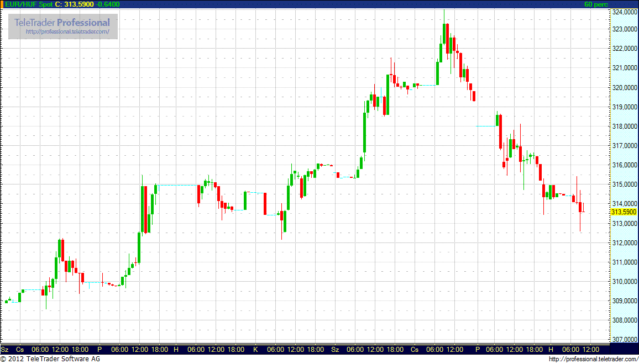
Task: Click the 307,0000 price axis label
Action: click(x=624, y=340)
